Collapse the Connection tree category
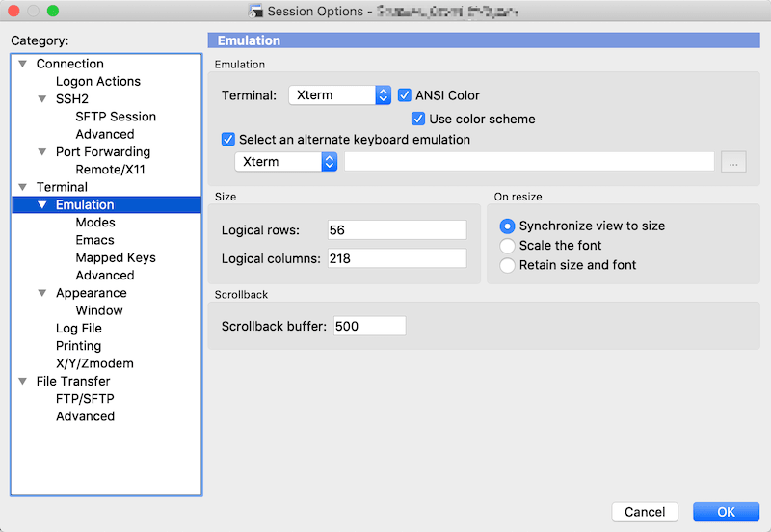 click(23, 64)
